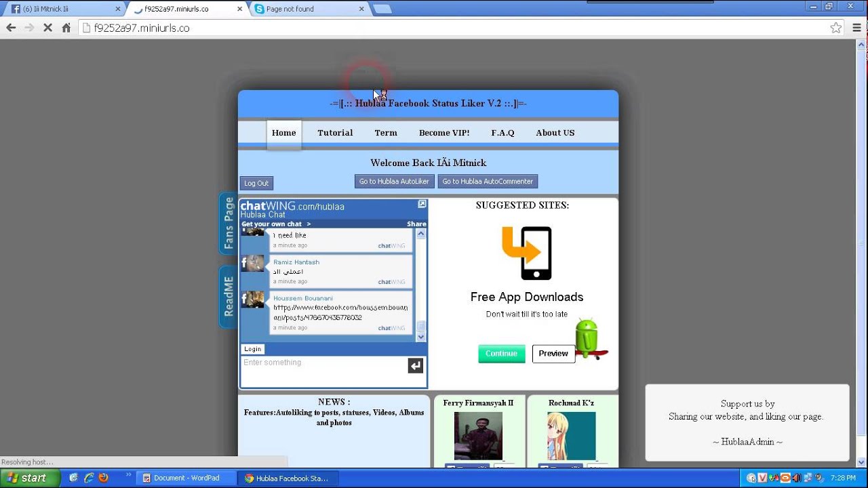Go to Hublaa AutoLiker
868x488 pixels.
[x=394, y=182]
